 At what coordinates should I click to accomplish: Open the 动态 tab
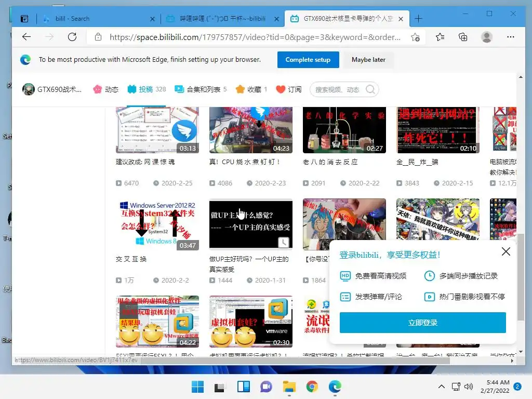[x=106, y=89]
